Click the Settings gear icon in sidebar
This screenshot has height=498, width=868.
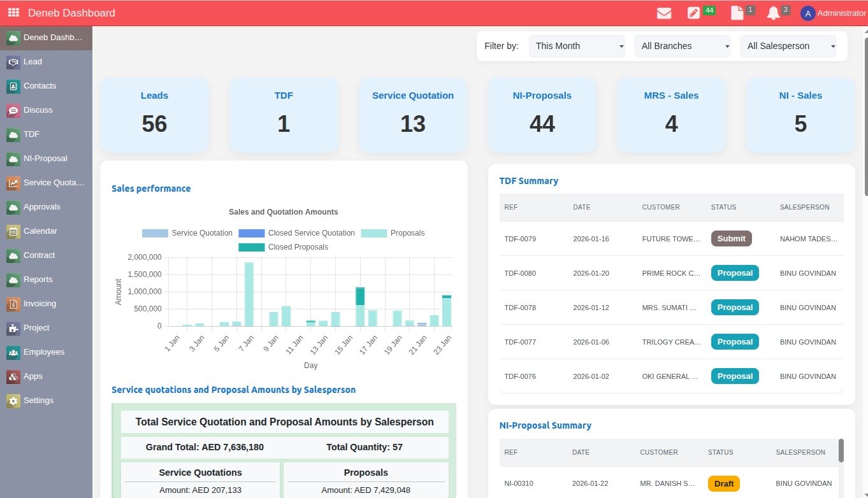point(13,401)
